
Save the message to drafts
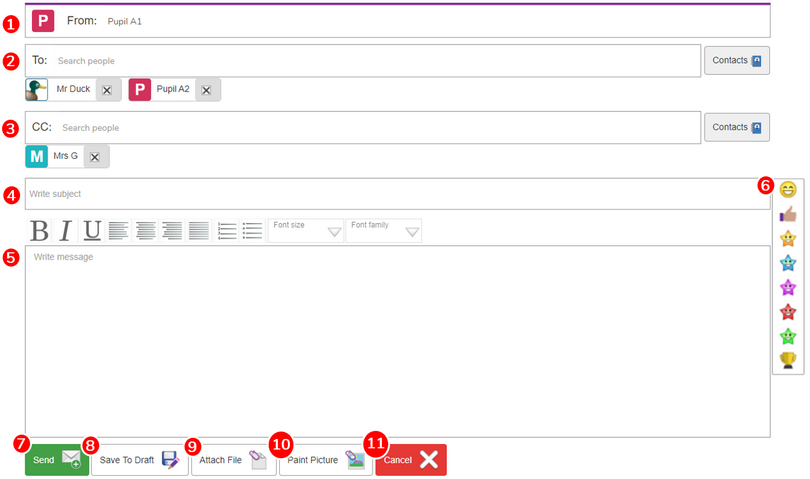tap(140, 459)
